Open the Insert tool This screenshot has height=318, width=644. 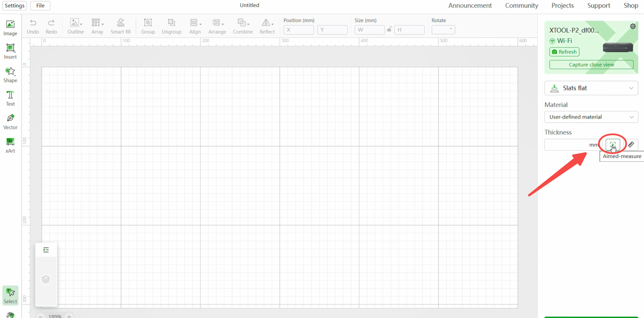pos(10,51)
